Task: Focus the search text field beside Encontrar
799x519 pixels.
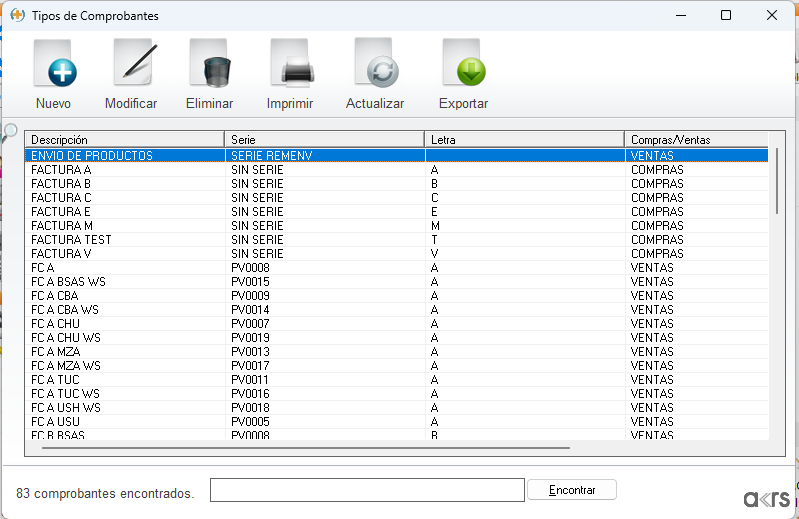Action: coord(367,490)
